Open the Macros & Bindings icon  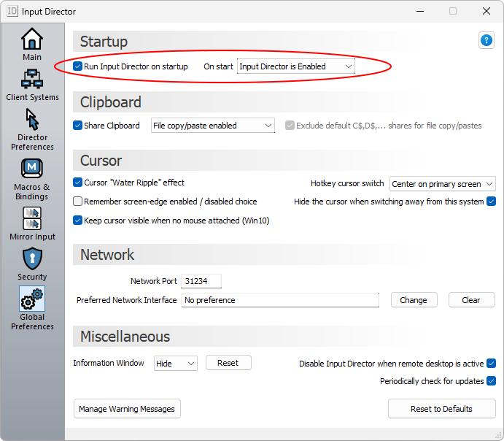[x=32, y=169]
